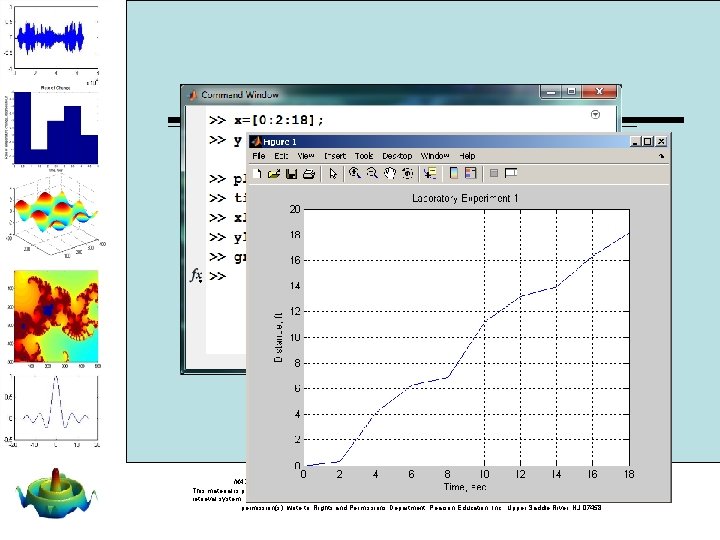This screenshot has width=720, height=540.
Task: Click the Insert Legend icon
Action: click(471, 173)
